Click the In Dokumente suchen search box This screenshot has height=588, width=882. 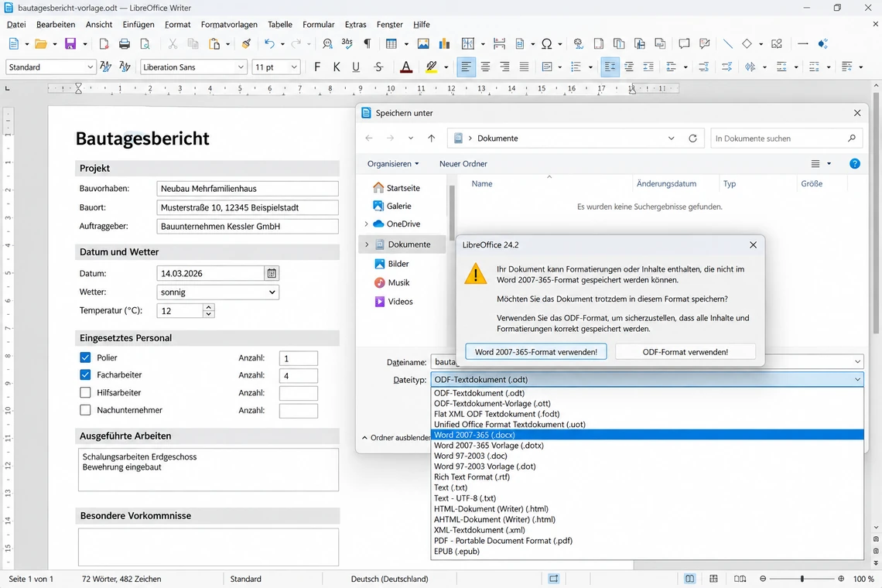click(786, 138)
